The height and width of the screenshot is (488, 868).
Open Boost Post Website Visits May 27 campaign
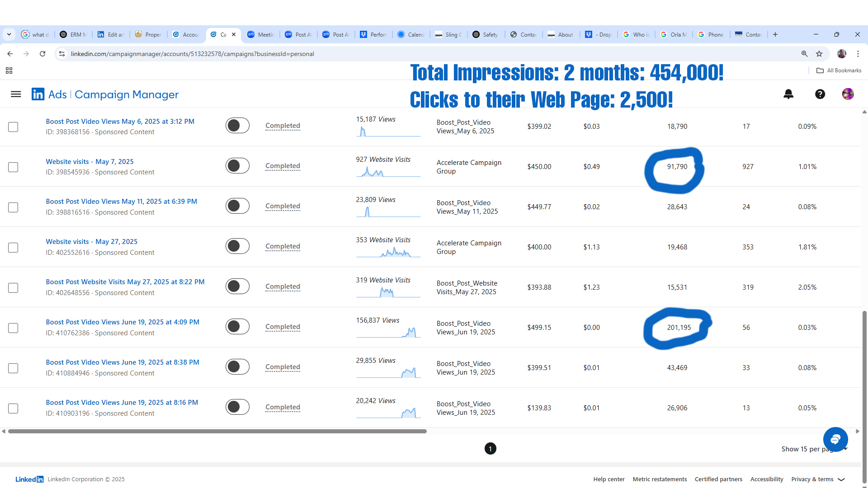(x=125, y=282)
